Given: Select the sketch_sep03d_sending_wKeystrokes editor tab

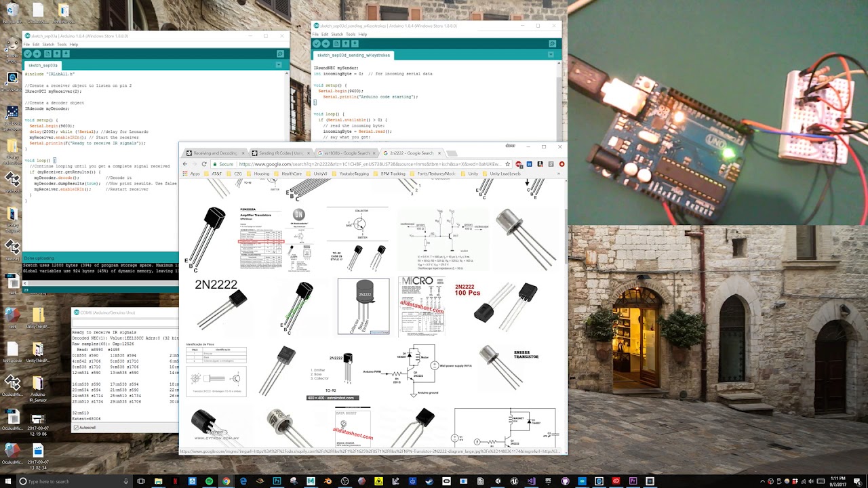Looking at the screenshot, I should [x=353, y=55].
